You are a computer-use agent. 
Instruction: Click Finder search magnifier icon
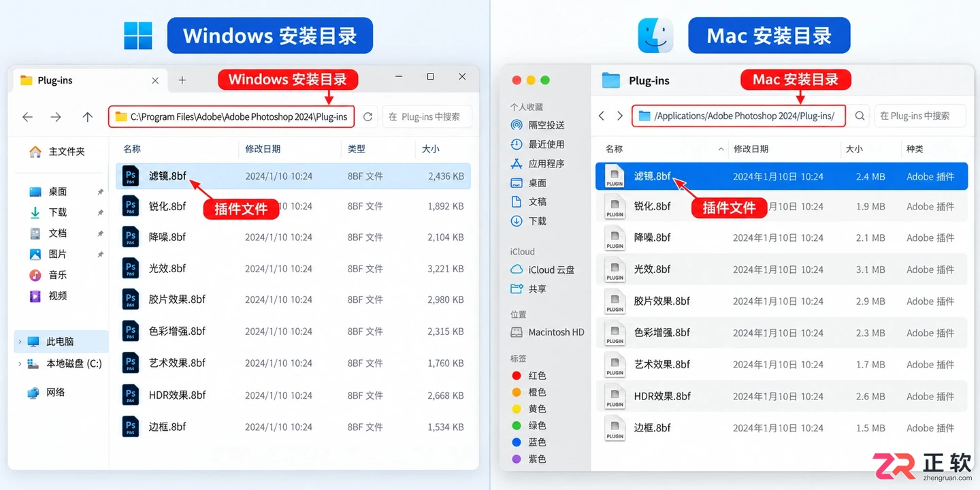pyautogui.click(x=860, y=116)
